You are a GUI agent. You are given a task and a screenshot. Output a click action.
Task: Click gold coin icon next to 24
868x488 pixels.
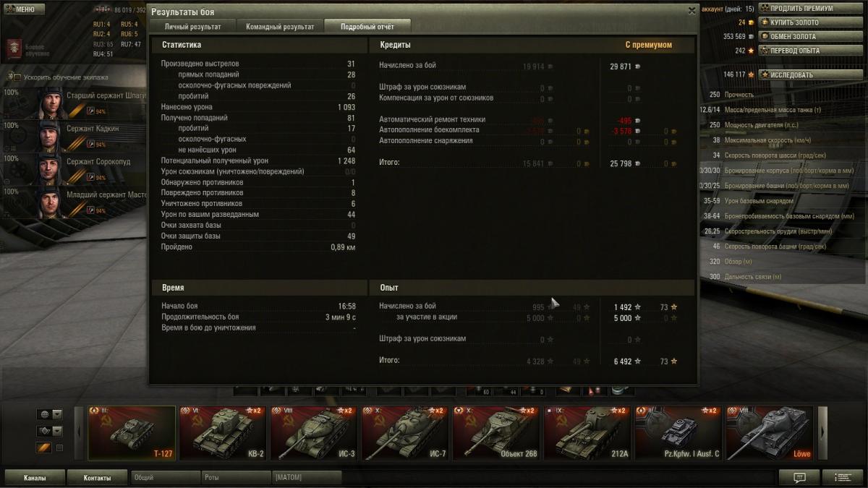[x=751, y=22]
